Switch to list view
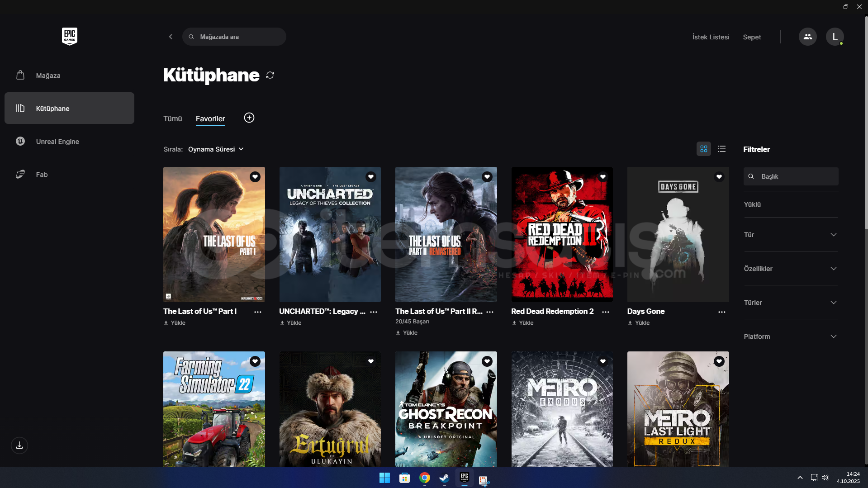 click(x=722, y=149)
